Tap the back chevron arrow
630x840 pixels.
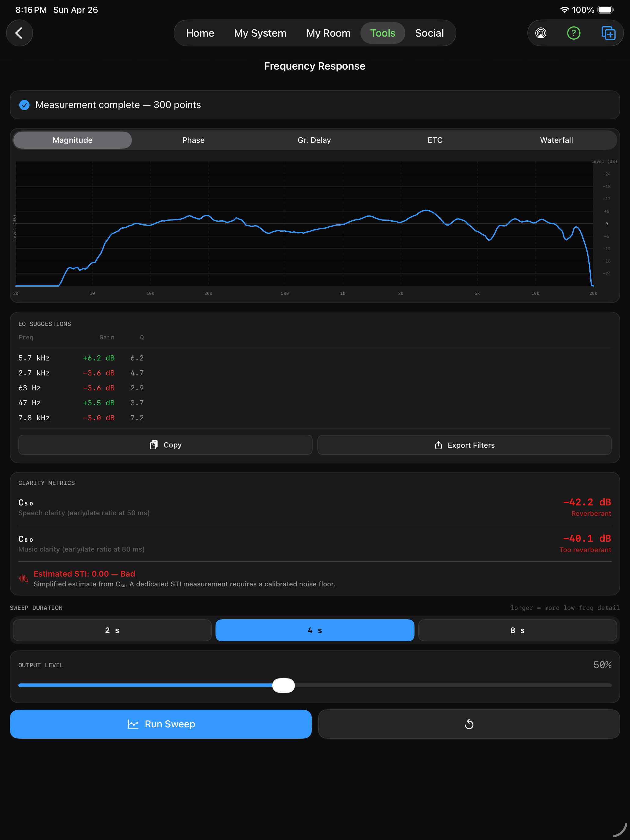click(x=19, y=33)
